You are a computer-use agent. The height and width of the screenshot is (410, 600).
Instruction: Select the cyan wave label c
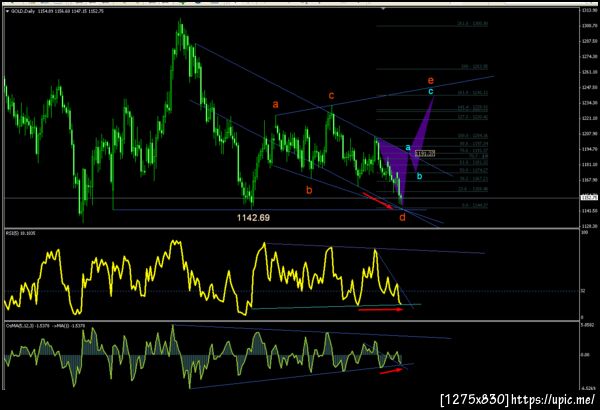point(430,91)
